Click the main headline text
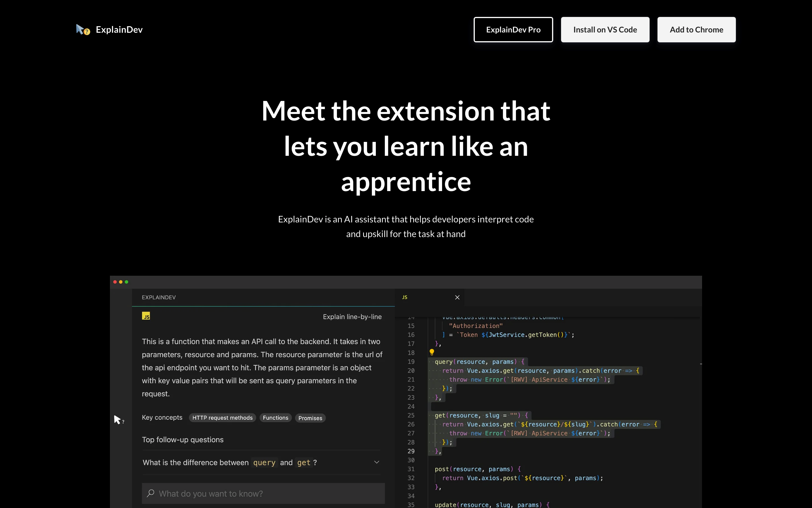 406,146
